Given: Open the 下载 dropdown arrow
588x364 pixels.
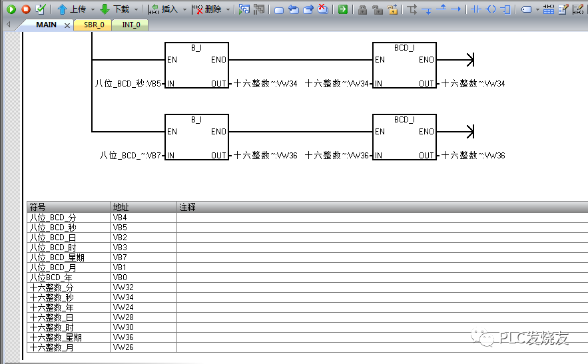Looking at the screenshot, I should coord(136,9).
